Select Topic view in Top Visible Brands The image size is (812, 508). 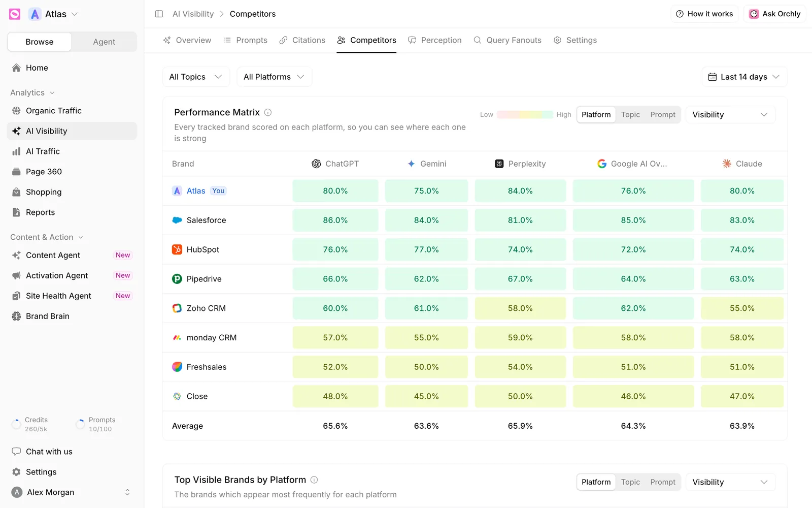[x=631, y=482]
